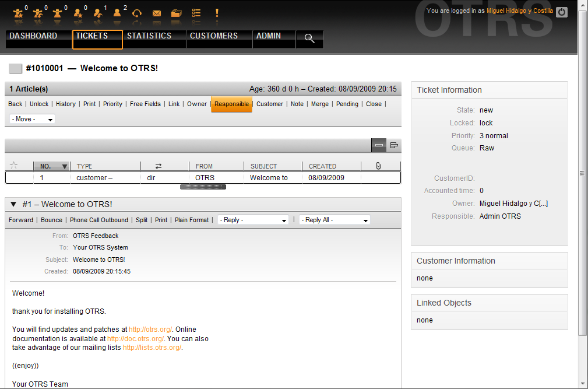Screen dimensions: 588x389
Task: Click the exclamation mark escalation icon
Action: point(217,12)
